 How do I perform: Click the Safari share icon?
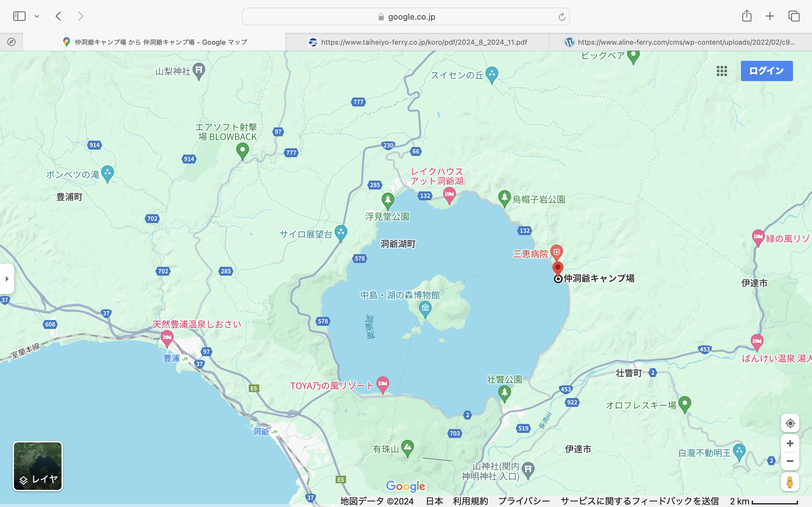tap(747, 16)
